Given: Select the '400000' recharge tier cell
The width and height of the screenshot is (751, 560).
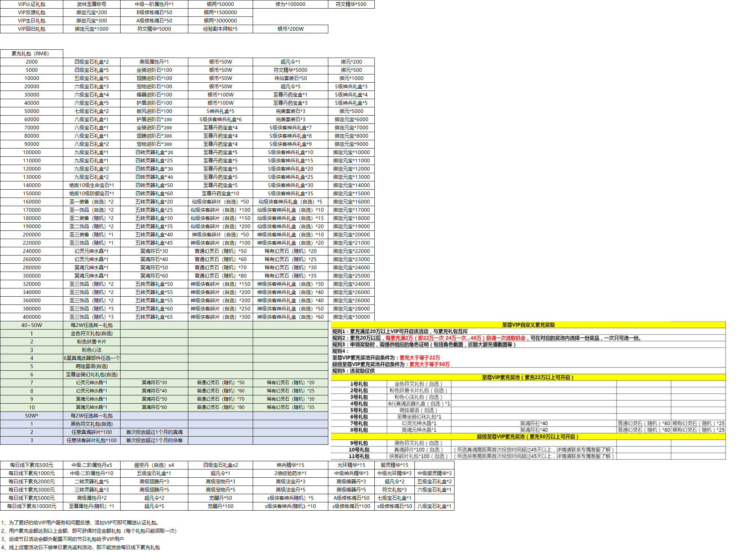Looking at the screenshot, I should pyautogui.click(x=31, y=317).
